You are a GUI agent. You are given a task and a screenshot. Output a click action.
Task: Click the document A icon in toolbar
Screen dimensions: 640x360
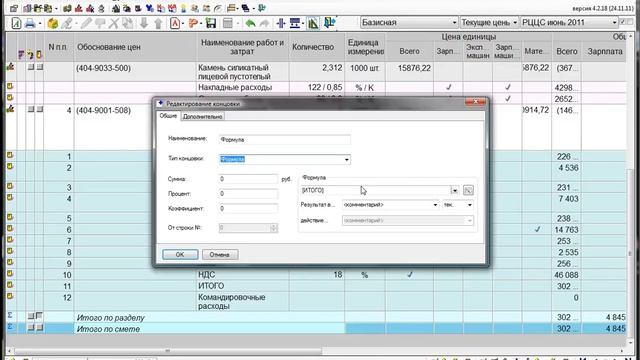click(16, 23)
